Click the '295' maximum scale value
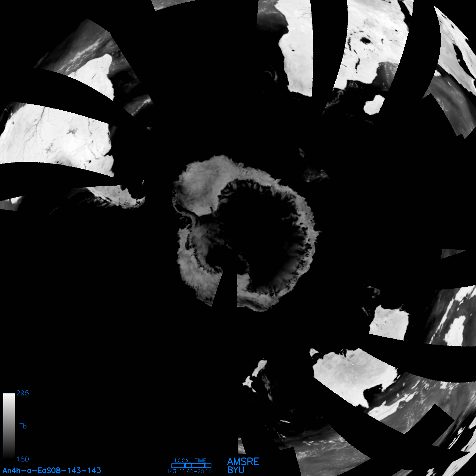 pos(23,393)
